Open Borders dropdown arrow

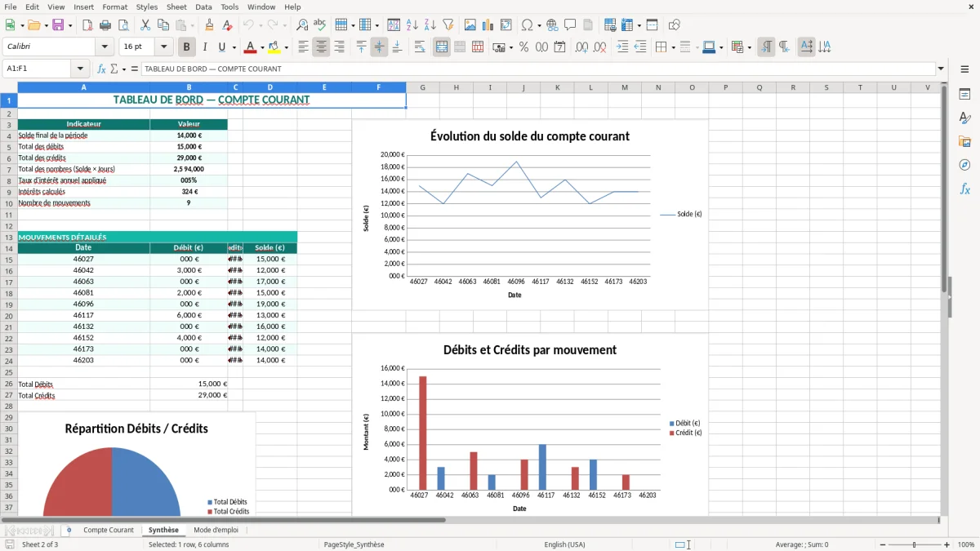673,47
